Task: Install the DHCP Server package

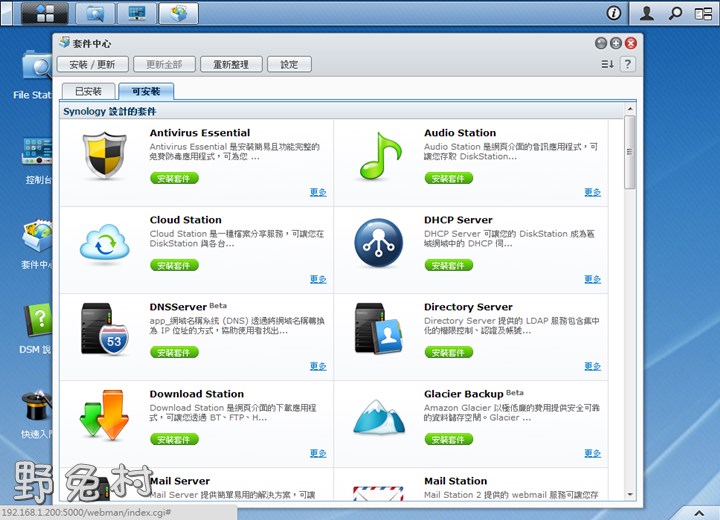Action: click(449, 265)
